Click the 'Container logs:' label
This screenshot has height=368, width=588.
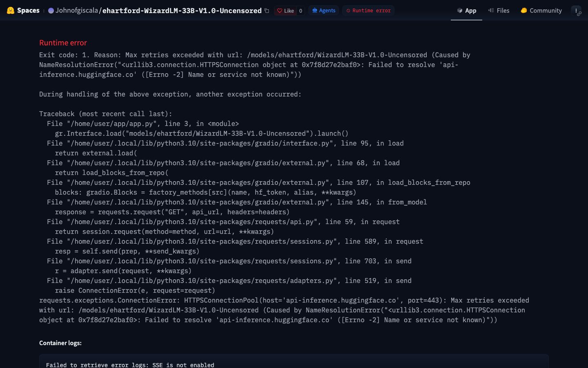tap(60, 343)
